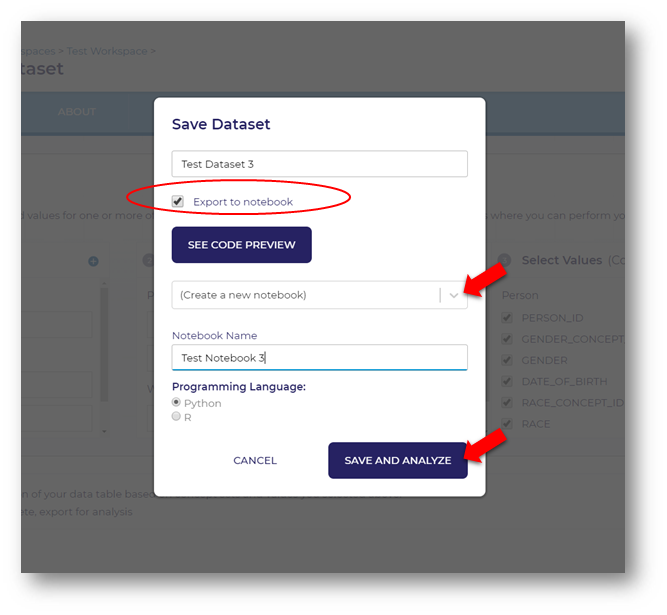Expand the notebook selection dropdown arrow
The height and width of the screenshot is (615, 667).
click(x=454, y=295)
